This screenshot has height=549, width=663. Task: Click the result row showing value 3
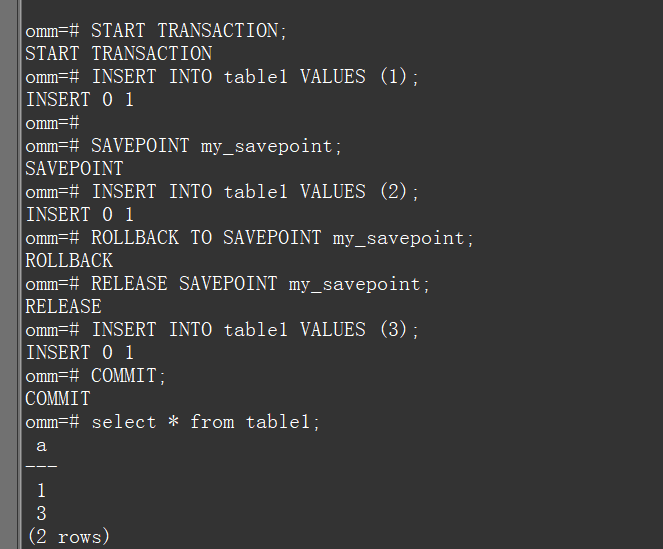coord(41,514)
